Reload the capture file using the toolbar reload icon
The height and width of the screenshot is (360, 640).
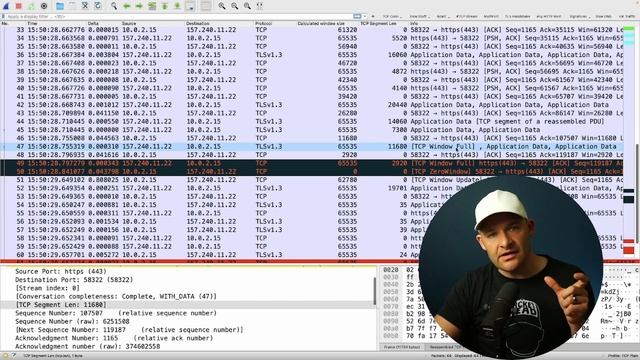(x=98, y=6)
